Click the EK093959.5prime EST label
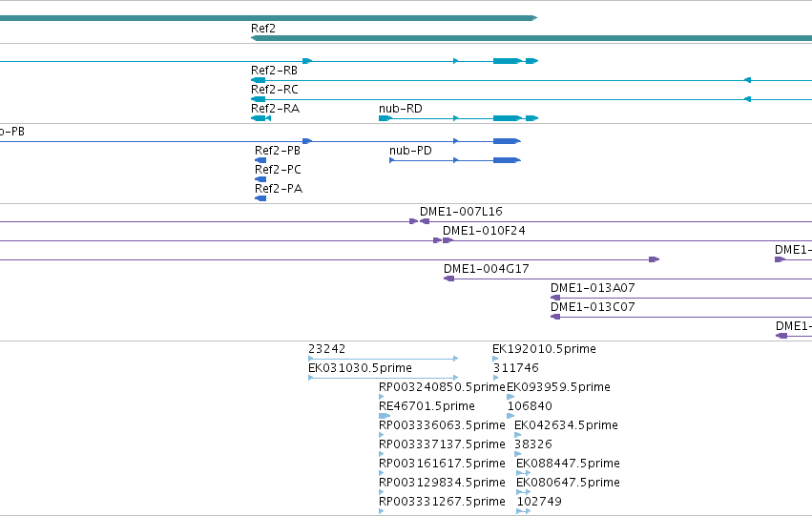This screenshot has height=516, width=812. click(559, 387)
